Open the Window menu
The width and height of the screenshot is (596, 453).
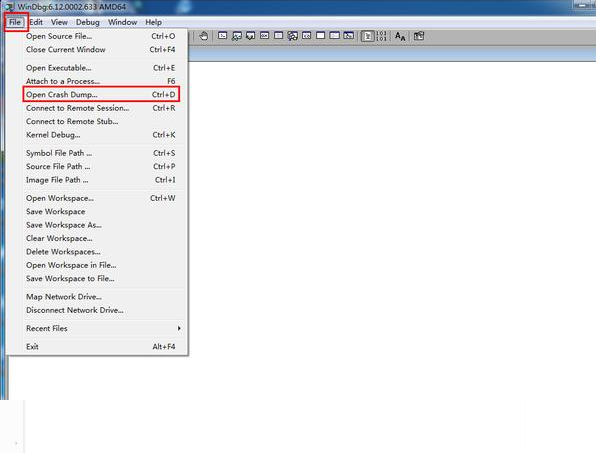pos(122,22)
